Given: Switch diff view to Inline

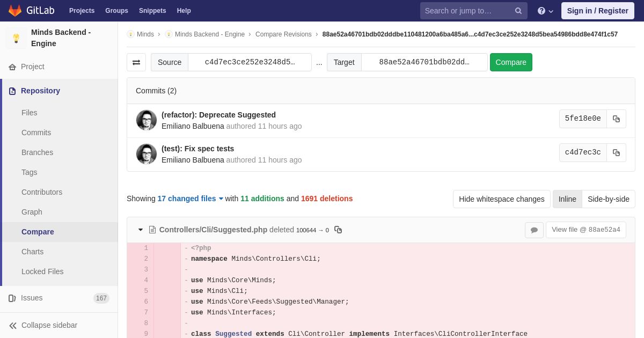Looking at the screenshot, I should [567, 199].
